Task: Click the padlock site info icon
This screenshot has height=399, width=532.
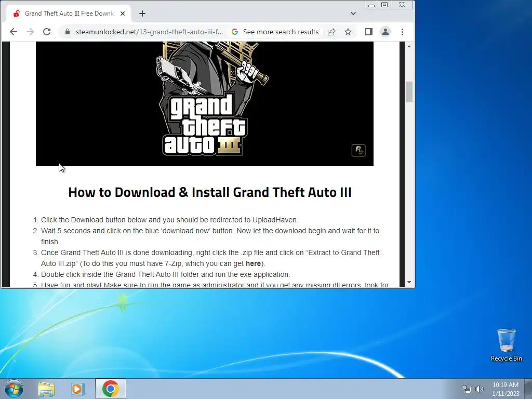Action: [x=68, y=32]
